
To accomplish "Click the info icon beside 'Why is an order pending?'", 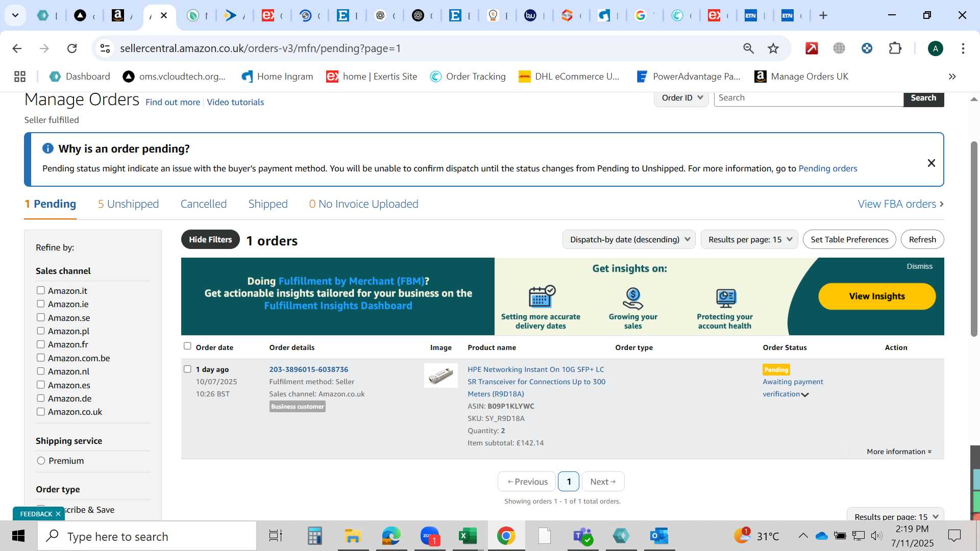I will point(48,148).
